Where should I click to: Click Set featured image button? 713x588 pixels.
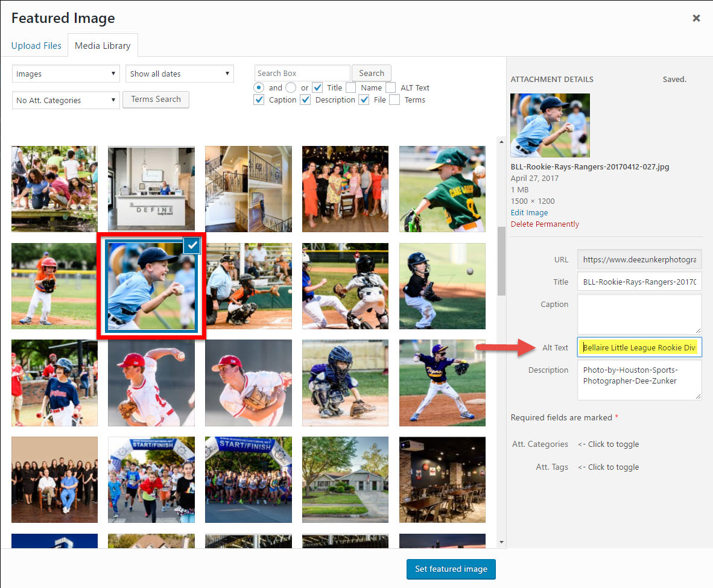(x=451, y=569)
